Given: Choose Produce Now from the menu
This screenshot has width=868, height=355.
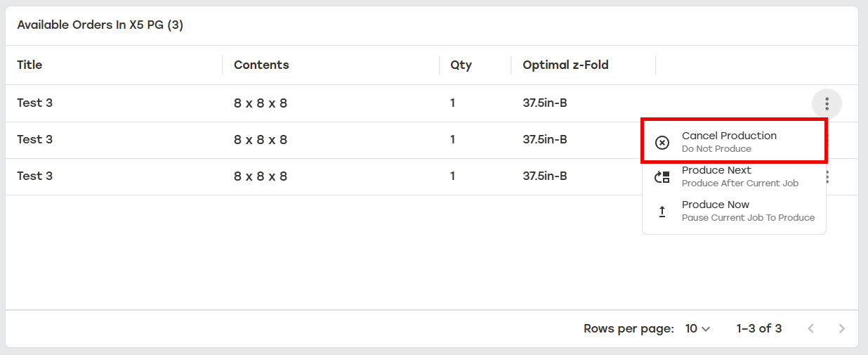Looking at the screenshot, I should 734,211.
